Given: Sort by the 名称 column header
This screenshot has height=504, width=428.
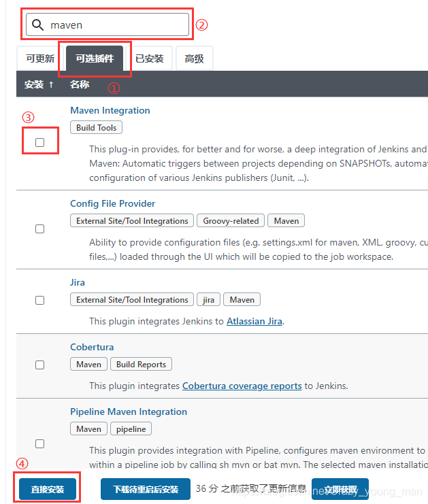Looking at the screenshot, I should tap(80, 84).
